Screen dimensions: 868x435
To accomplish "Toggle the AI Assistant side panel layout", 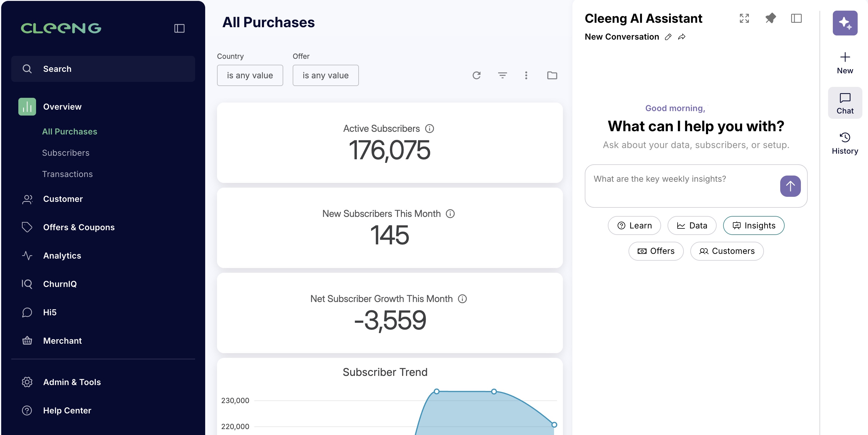I will 796,18.
